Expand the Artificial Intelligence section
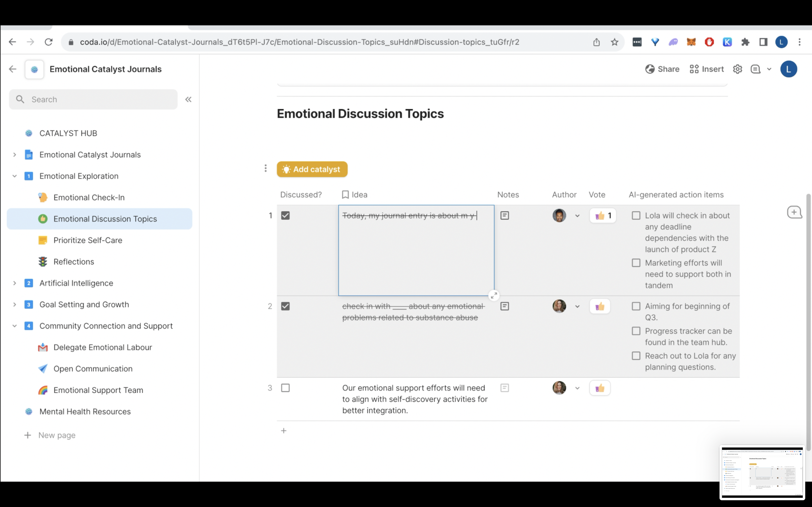812x507 pixels. (x=14, y=283)
